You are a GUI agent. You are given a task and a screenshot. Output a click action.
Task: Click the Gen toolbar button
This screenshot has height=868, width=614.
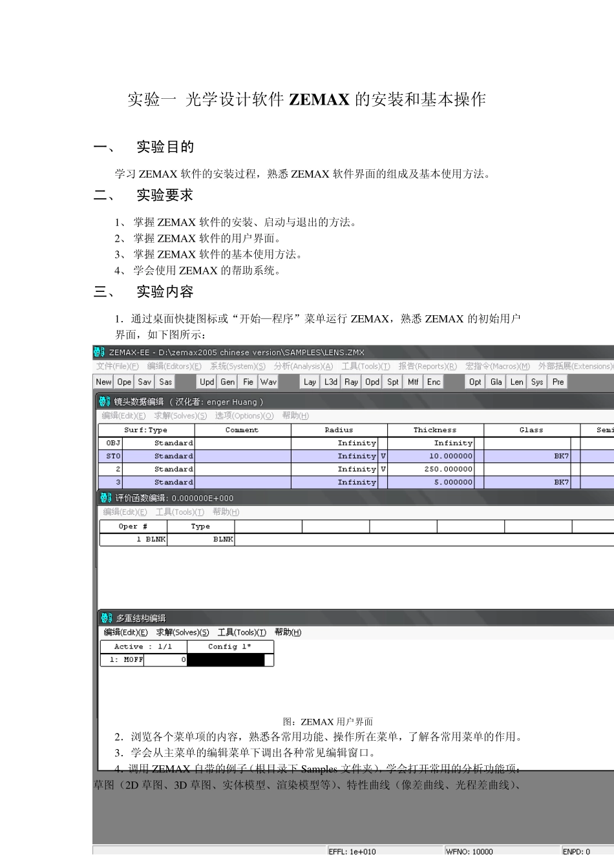click(228, 382)
